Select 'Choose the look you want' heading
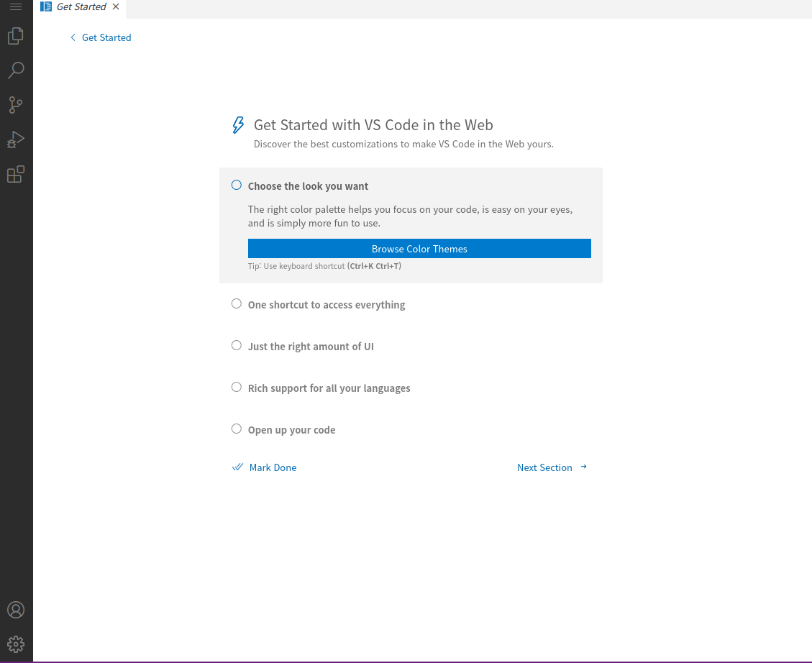812x663 pixels. (x=308, y=186)
